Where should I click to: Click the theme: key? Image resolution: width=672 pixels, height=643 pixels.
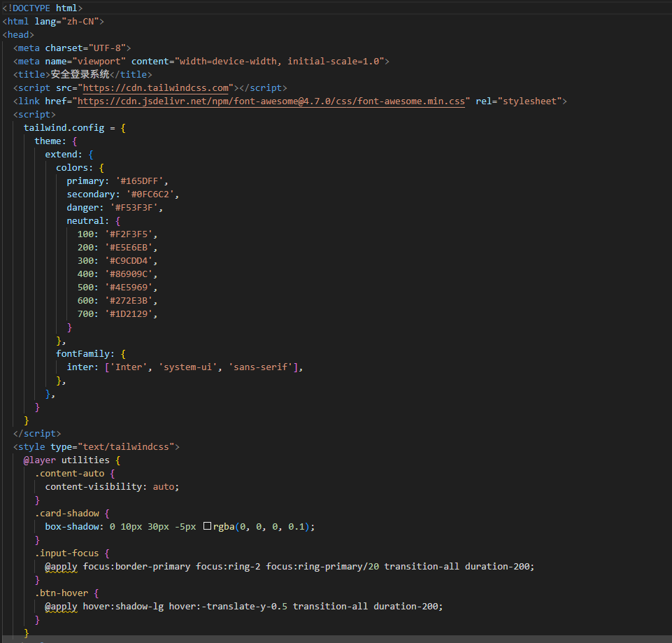pos(50,141)
